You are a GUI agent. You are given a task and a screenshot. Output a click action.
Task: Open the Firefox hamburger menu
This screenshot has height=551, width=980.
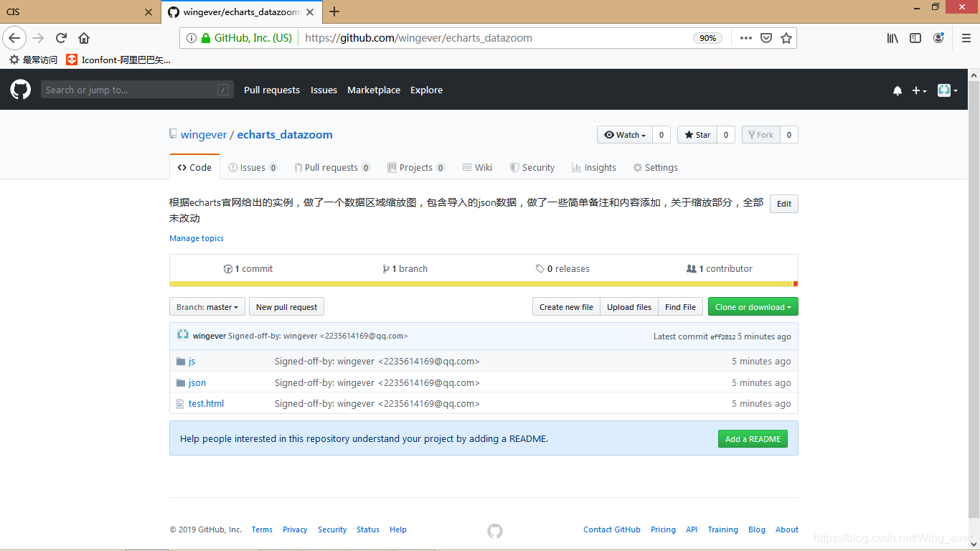(966, 38)
